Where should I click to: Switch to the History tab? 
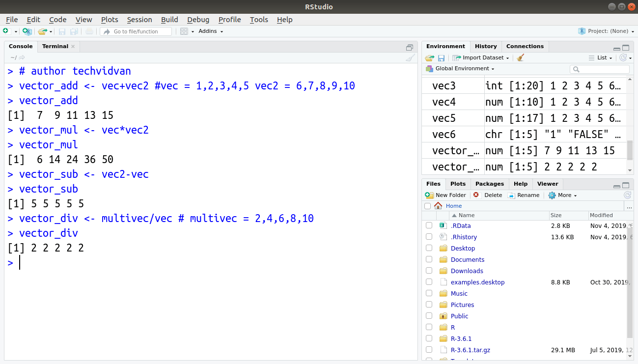[485, 46]
